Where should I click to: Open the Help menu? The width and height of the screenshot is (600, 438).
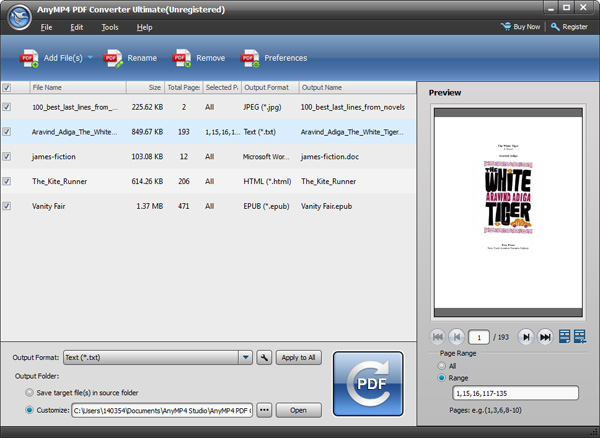(x=145, y=27)
